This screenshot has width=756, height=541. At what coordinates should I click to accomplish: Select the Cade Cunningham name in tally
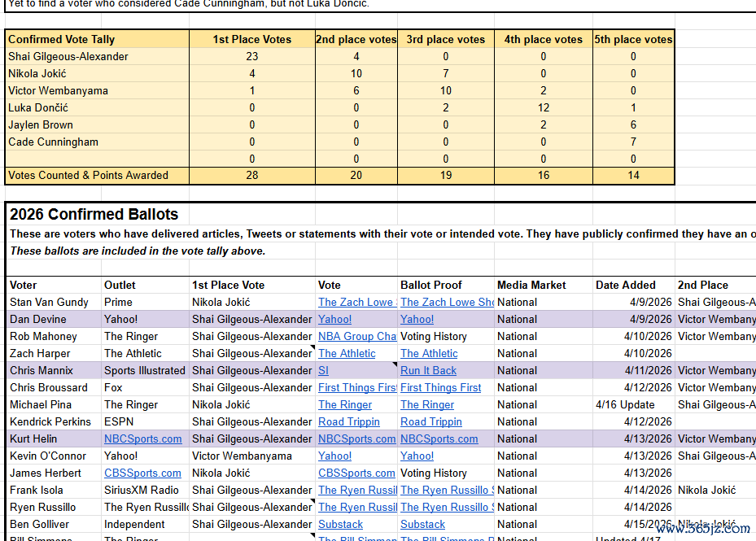53,142
